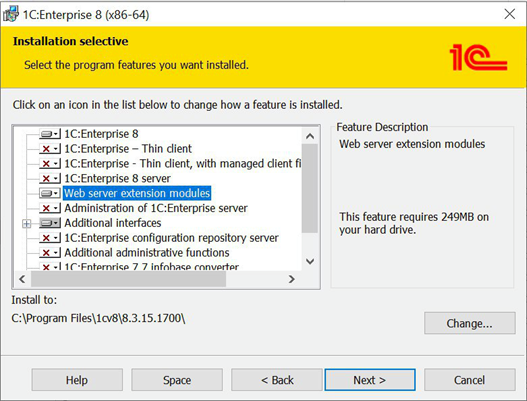Select Web server extension modules row

(x=137, y=193)
